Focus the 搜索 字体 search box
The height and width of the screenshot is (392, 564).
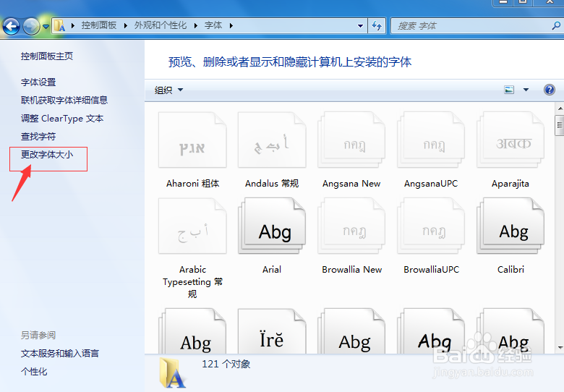click(471, 26)
